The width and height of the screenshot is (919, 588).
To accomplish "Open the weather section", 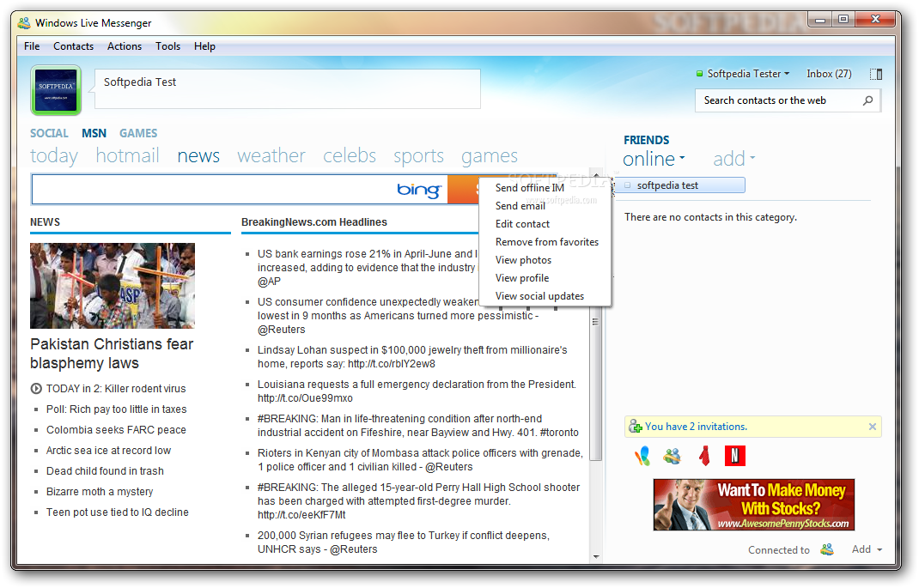I will click(x=271, y=155).
